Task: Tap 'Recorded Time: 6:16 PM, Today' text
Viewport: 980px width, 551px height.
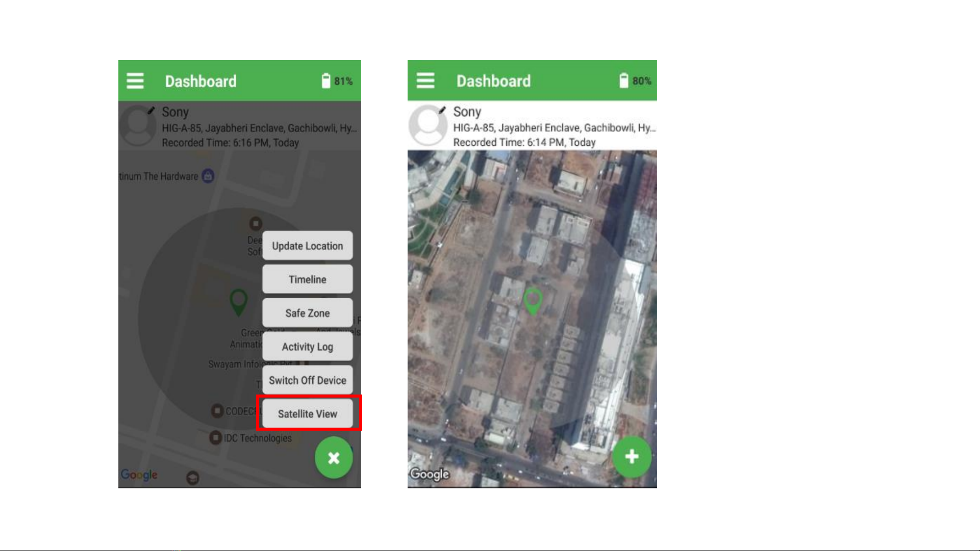Action: pos(231,143)
